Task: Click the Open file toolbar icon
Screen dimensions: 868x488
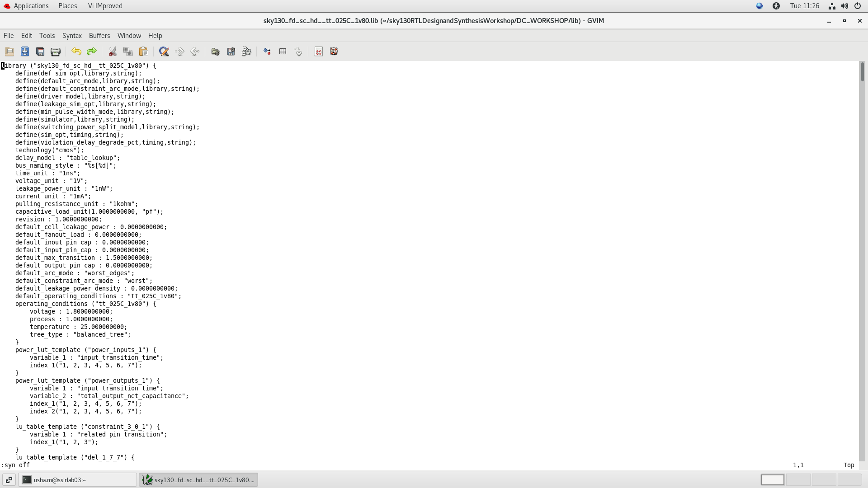Action: click(9, 52)
